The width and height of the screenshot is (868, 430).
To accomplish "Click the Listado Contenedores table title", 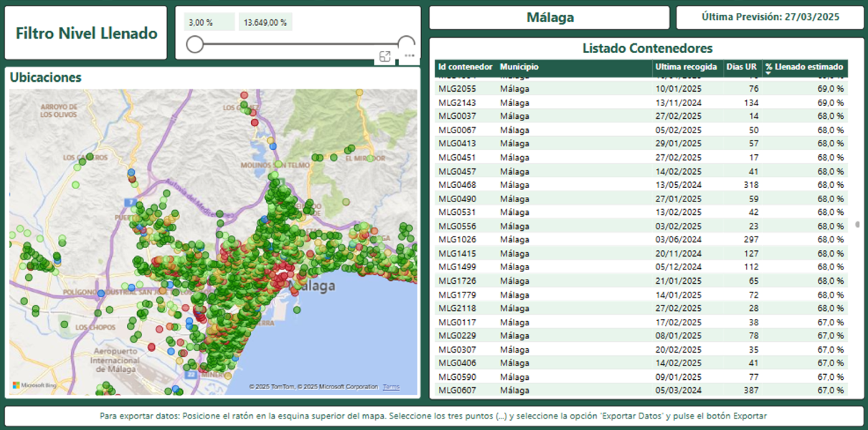I will pos(647,48).
